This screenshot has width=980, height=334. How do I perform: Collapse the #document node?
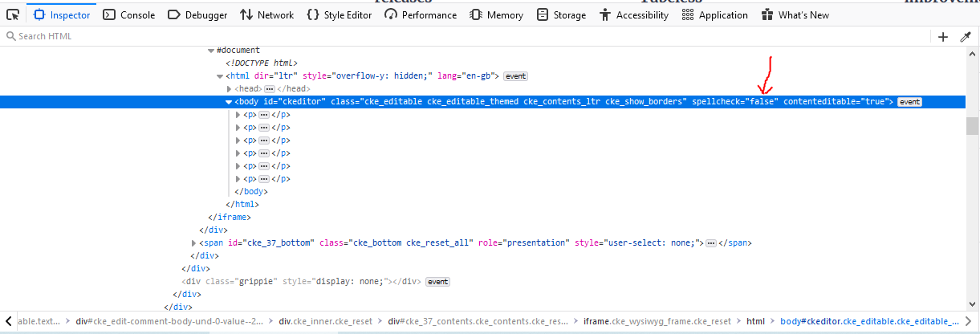(x=211, y=51)
